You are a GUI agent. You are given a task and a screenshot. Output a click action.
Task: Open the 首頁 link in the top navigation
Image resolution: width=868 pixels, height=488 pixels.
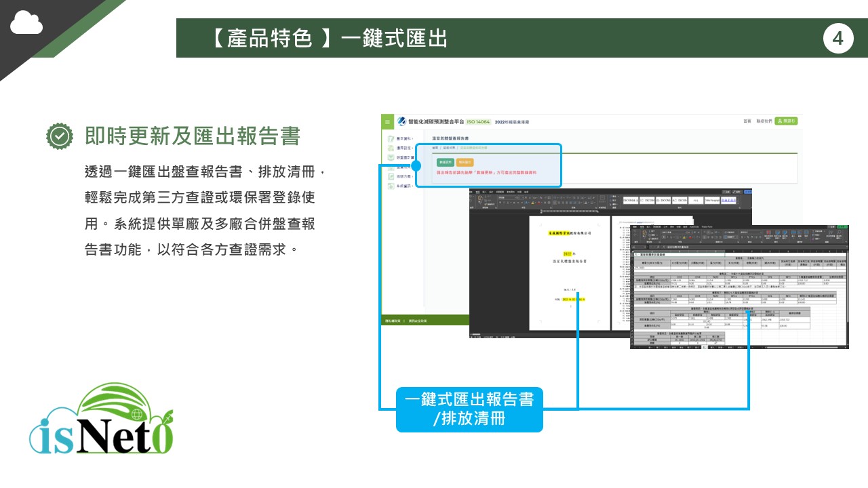(x=747, y=121)
